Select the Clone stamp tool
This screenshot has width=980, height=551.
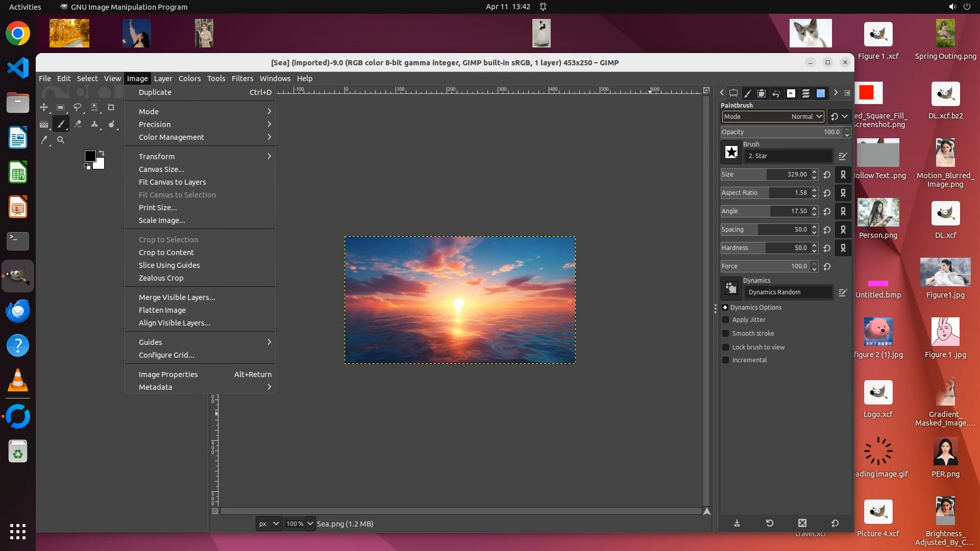(x=94, y=124)
